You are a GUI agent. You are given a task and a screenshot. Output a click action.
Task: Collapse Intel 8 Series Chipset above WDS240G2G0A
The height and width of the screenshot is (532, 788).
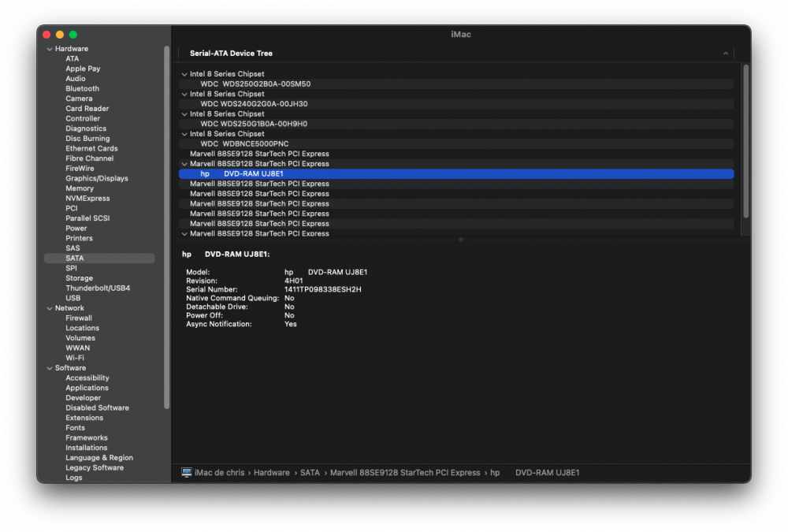coord(184,95)
